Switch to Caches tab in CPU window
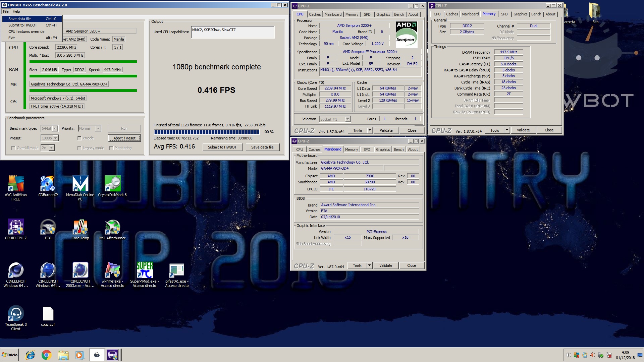Image resolution: width=644 pixels, height=362 pixels. click(315, 14)
